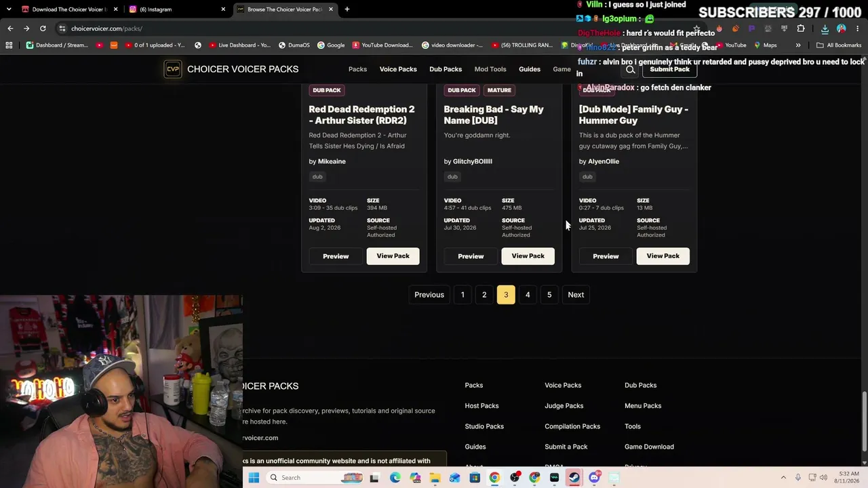Go to the Previous results page
This screenshot has height=488, width=868.
pyautogui.click(x=429, y=295)
